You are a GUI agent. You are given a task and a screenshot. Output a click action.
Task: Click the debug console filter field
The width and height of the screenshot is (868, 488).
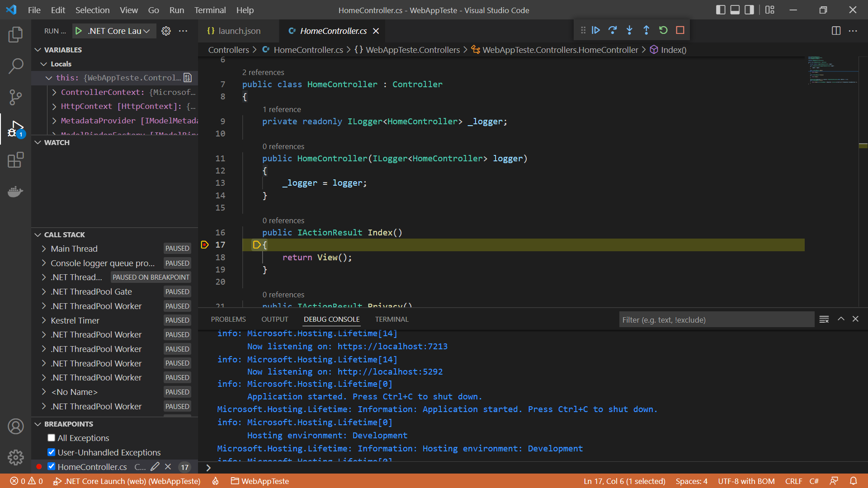pos(716,319)
